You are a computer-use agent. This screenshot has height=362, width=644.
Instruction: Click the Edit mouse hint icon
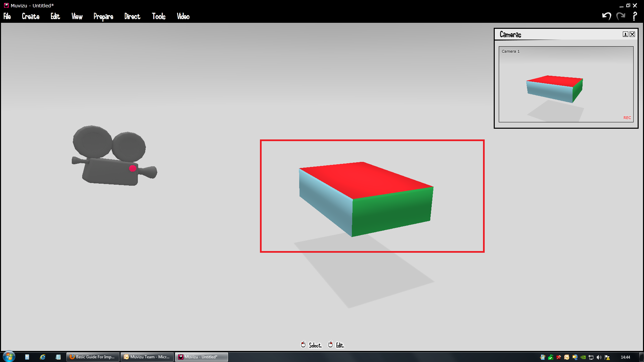[330, 345]
